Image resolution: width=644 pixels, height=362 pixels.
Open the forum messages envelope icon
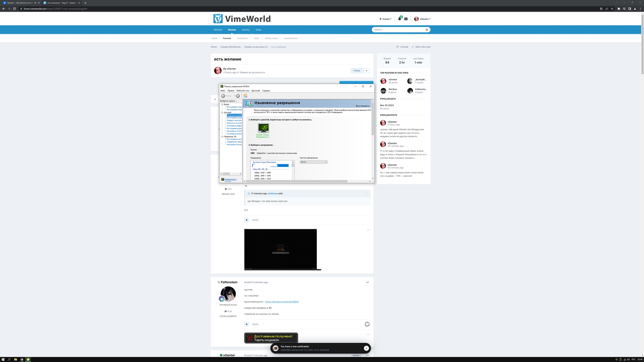point(406,19)
